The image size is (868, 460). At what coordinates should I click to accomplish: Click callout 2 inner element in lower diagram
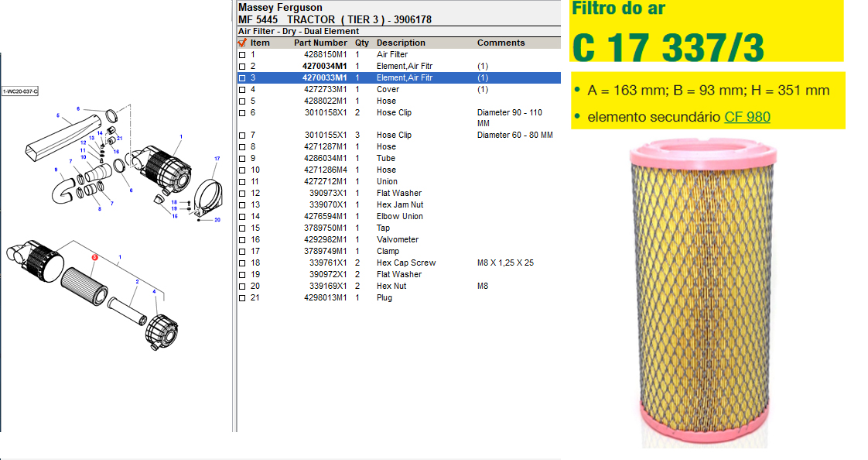point(137,282)
